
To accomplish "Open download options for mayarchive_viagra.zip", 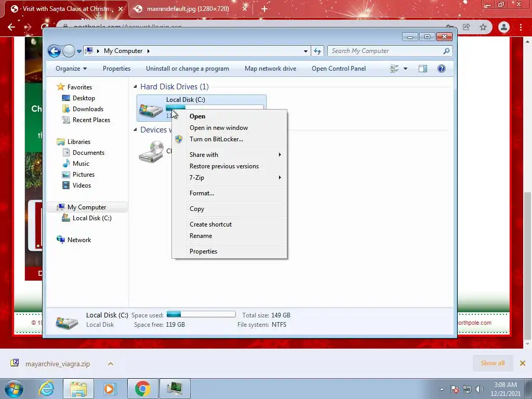I will 110,364.
